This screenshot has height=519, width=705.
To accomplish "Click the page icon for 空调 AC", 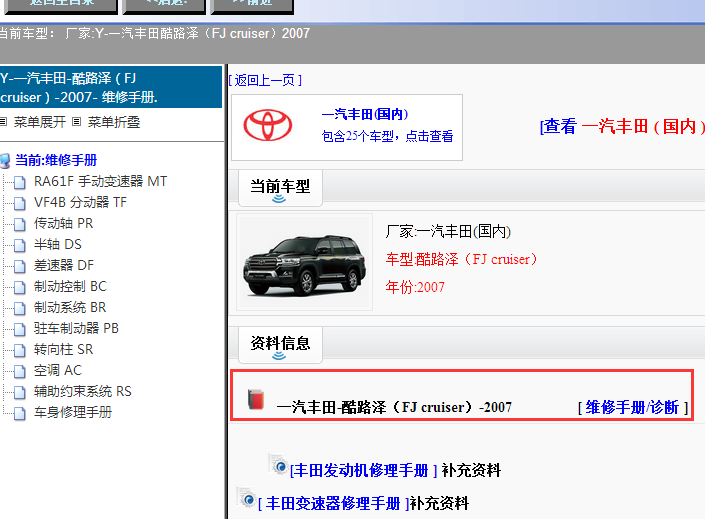I will (x=20, y=371).
